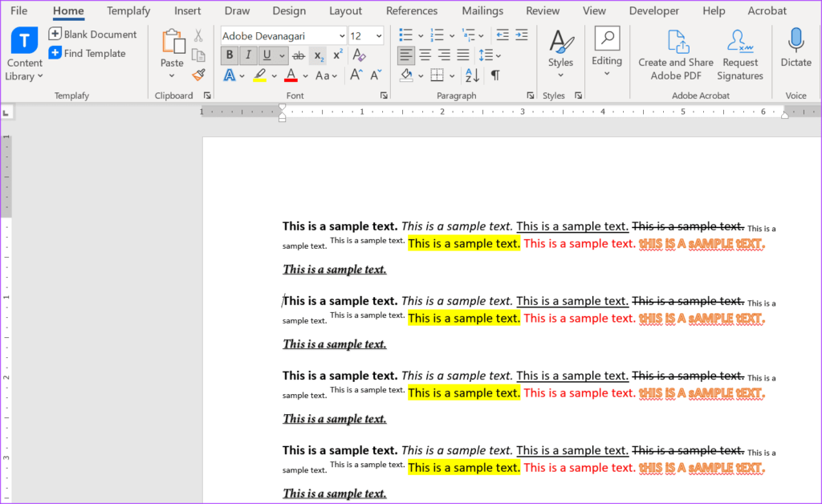Open Clipboard pane launcher
Image resolution: width=822 pixels, height=504 pixels.
pyautogui.click(x=207, y=96)
